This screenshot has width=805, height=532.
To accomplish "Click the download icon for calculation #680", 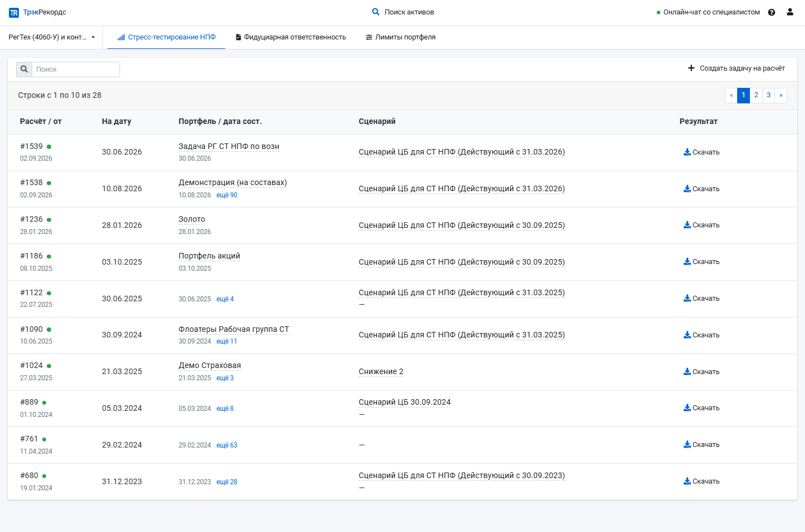I will (x=687, y=481).
